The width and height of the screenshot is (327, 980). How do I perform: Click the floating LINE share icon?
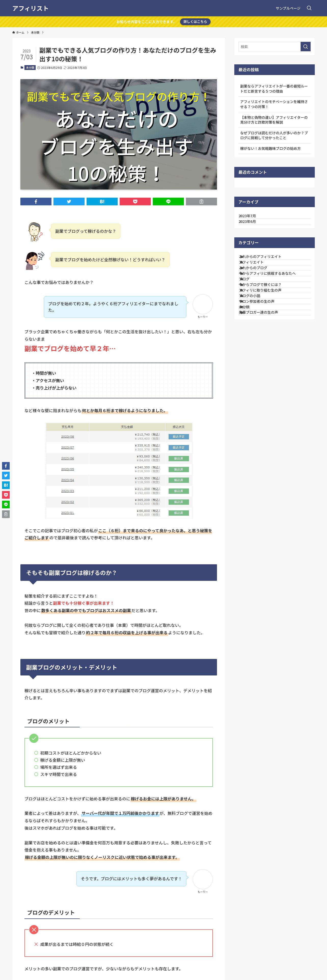pos(6,505)
